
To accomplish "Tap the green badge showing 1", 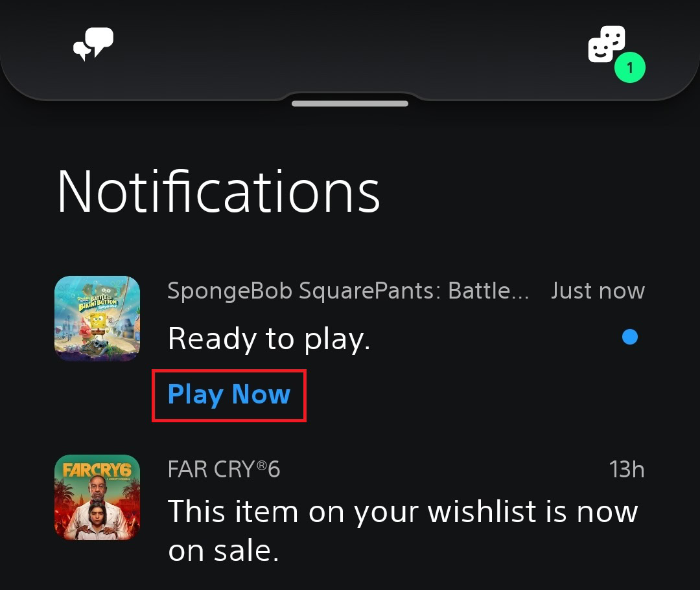I will point(629,67).
